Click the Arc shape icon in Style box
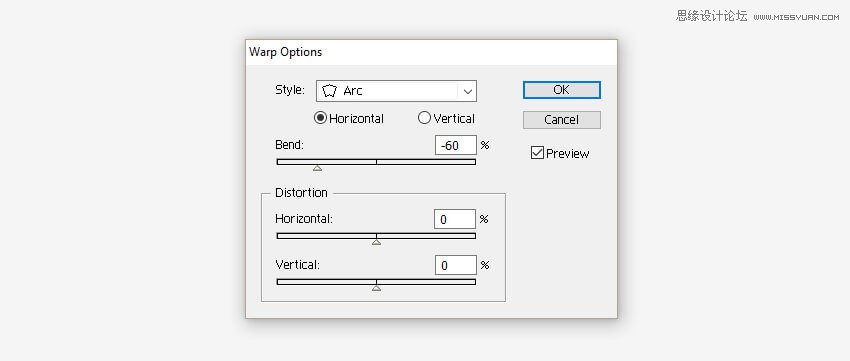This screenshot has height=361, width=850. [x=330, y=91]
